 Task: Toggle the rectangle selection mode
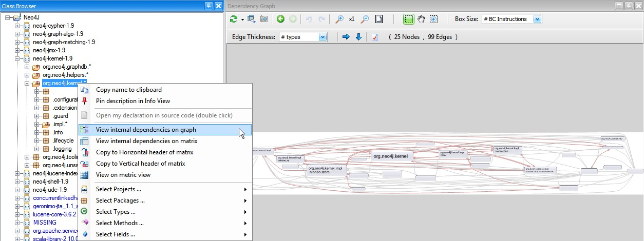(408, 19)
